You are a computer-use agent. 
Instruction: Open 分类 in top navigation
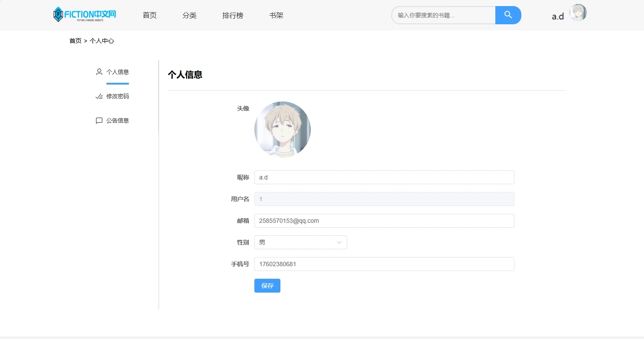189,15
